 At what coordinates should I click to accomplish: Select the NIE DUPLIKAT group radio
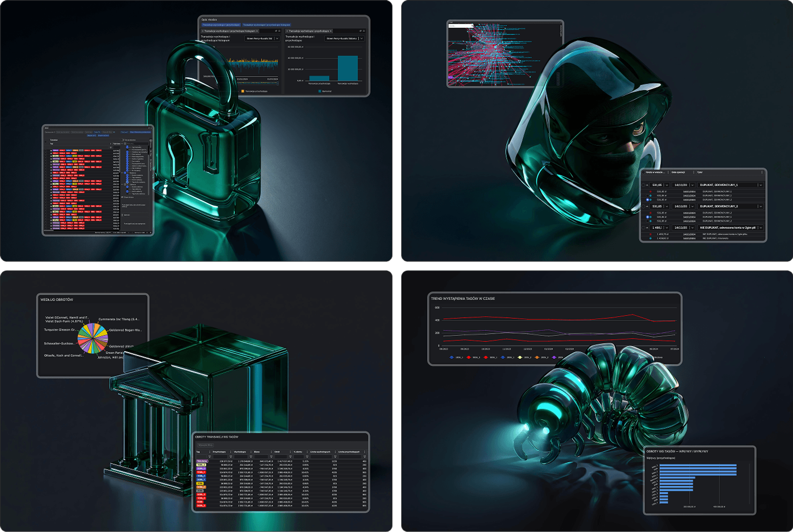(x=644, y=228)
